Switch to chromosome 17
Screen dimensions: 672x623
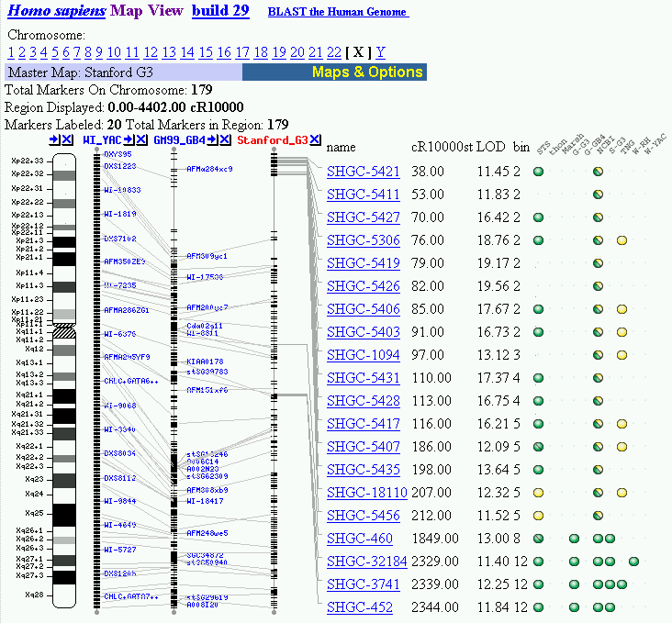tap(242, 52)
